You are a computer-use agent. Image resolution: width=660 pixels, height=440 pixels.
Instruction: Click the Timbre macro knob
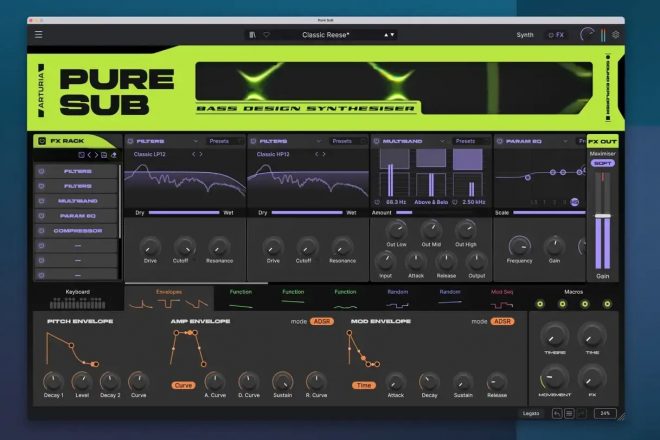pos(554,336)
